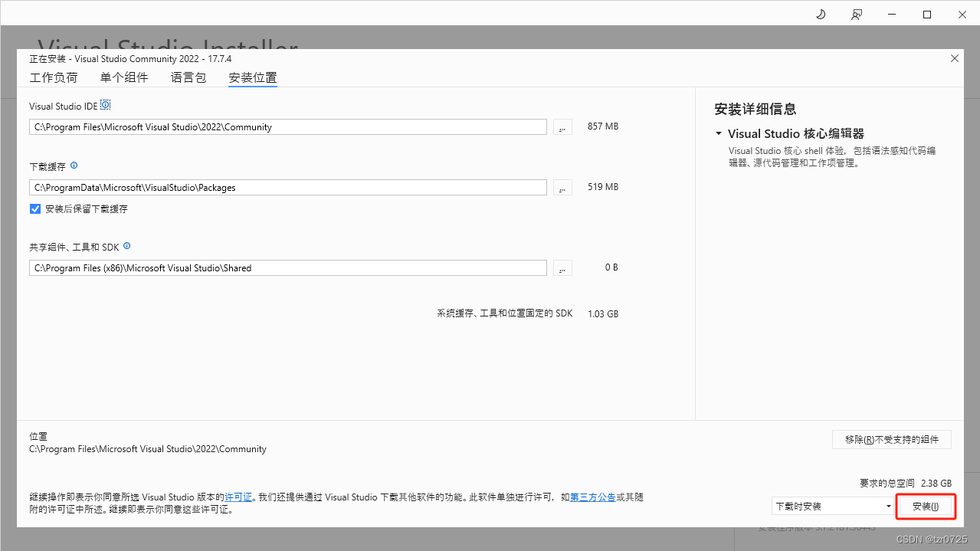Image resolution: width=980 pixels, height=551 pixels.
Task: Open the 第三方公告 link
Action: [593, 497]
